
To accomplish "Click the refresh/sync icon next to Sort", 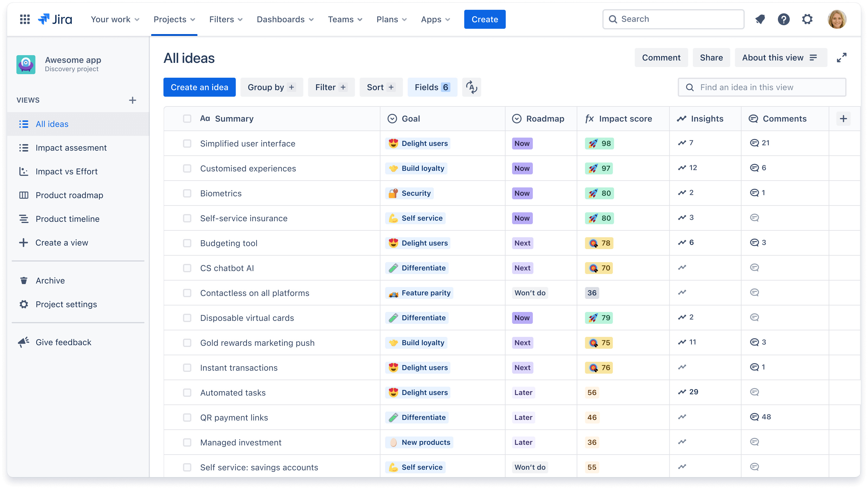I will 472,88.
